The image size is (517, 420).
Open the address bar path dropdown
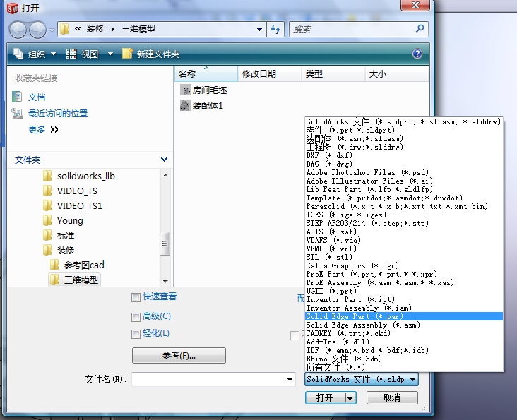pyautogui.click(x=260, y=30)
